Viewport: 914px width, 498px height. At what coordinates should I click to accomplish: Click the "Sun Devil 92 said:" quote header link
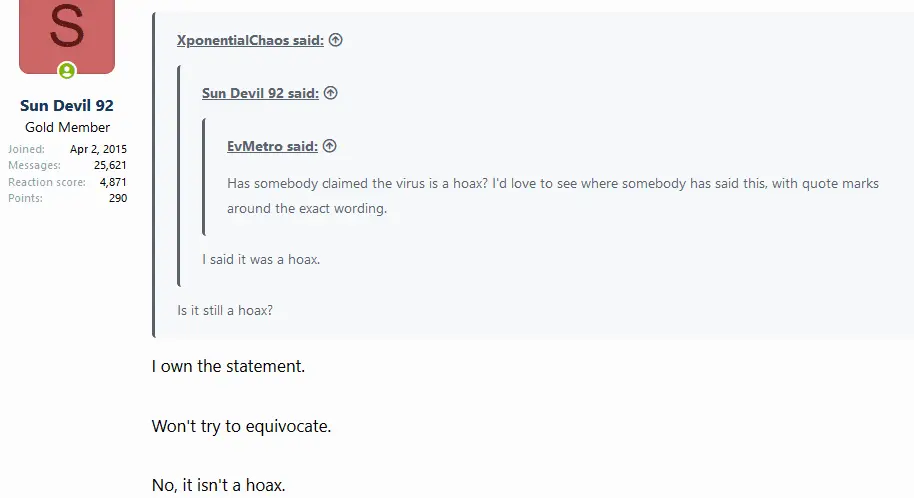[260, 93]
